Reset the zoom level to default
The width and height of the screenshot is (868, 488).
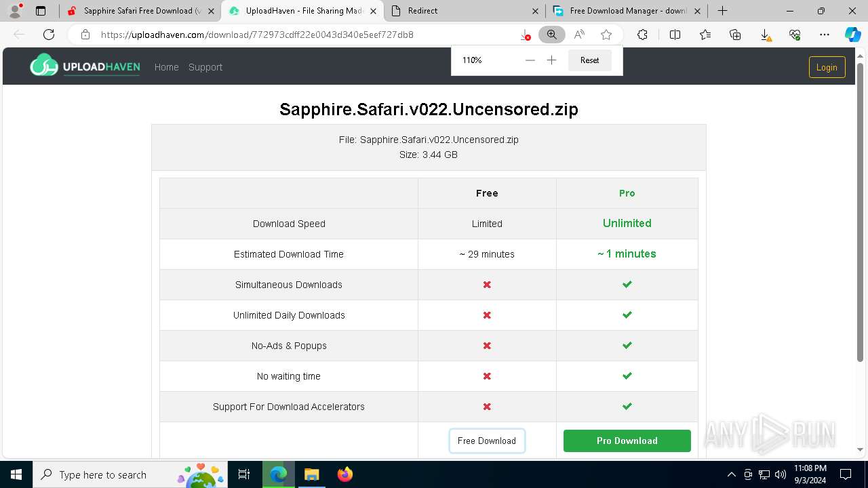point(589,60)
